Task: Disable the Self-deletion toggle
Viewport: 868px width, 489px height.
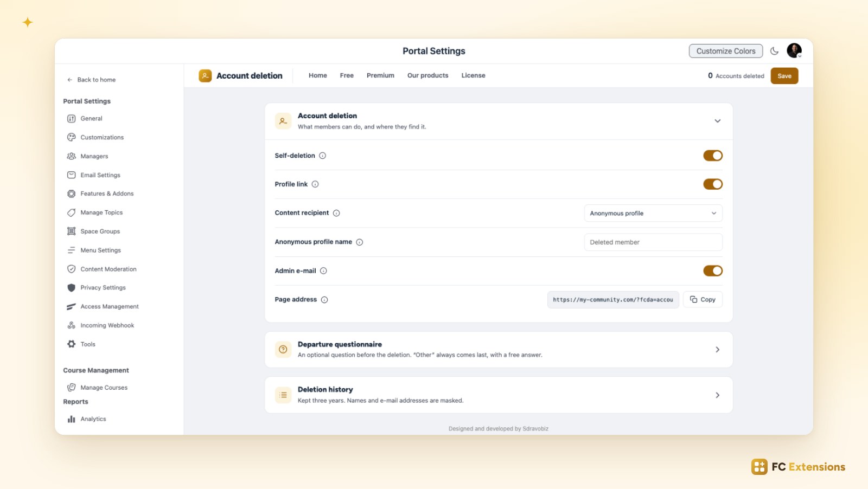Action: tap(713, 156)
